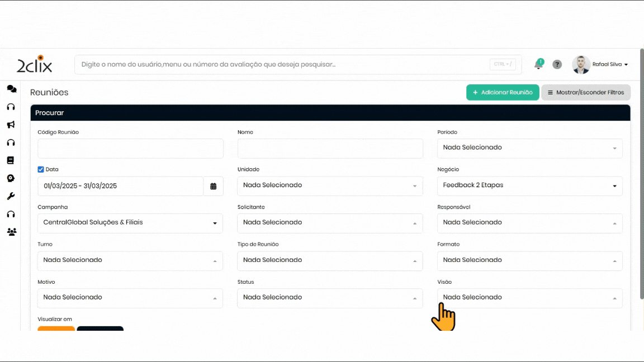
Task: Toggle filters with Mostrar/Esconder Filtros
Action: [x=585, y=93]
